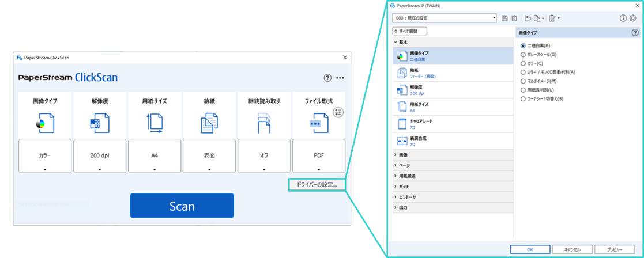Choose the コードシート切替え(S) radio button
Viewport: 644px width, 258px height.
(x=523, y=99)
